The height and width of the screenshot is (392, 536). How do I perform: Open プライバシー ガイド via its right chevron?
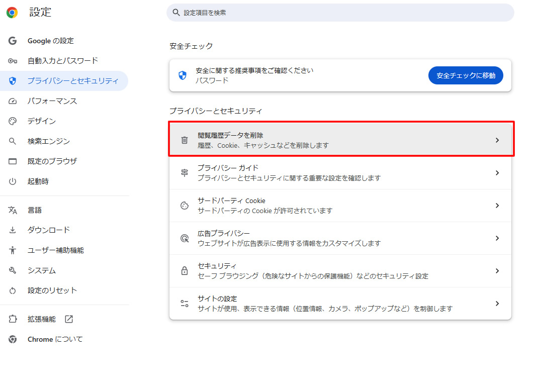(x=497, y=173)
